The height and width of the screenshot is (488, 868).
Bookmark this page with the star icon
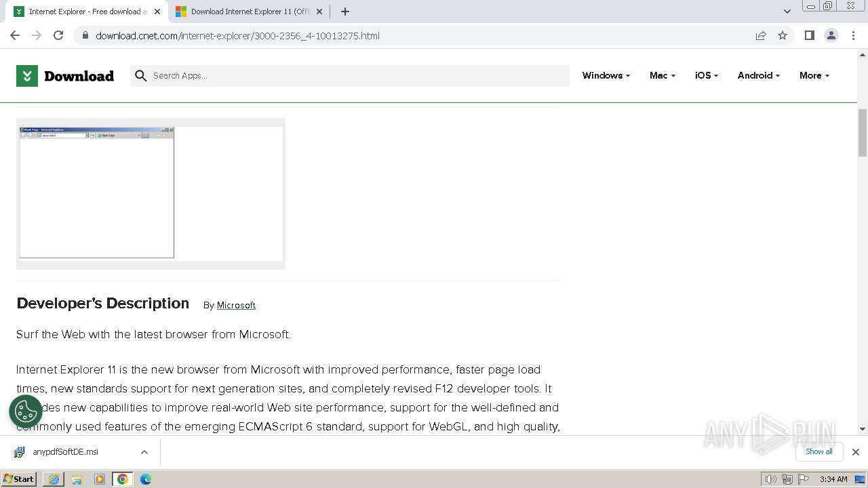pyautogui.click(x=783, y=35)
